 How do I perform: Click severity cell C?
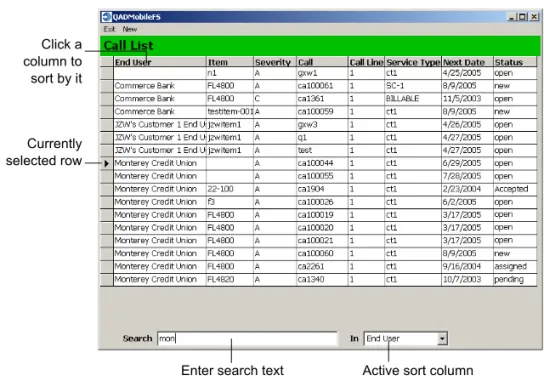275,99
